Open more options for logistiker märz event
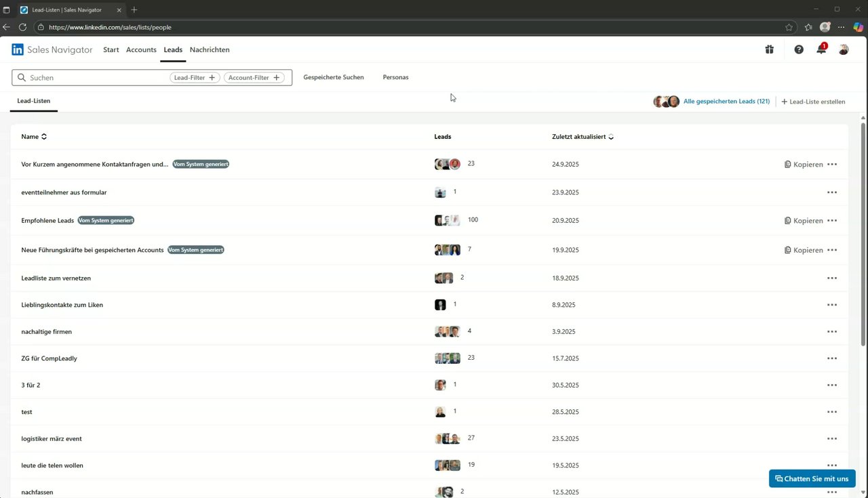The image size is (868, 498). click(832, 438)
